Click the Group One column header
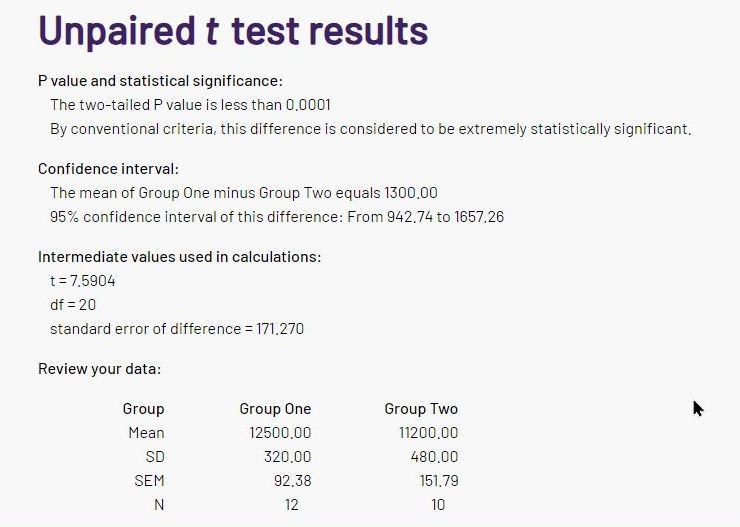The height and width of the screenshot is (527, 740). point(275,409)
